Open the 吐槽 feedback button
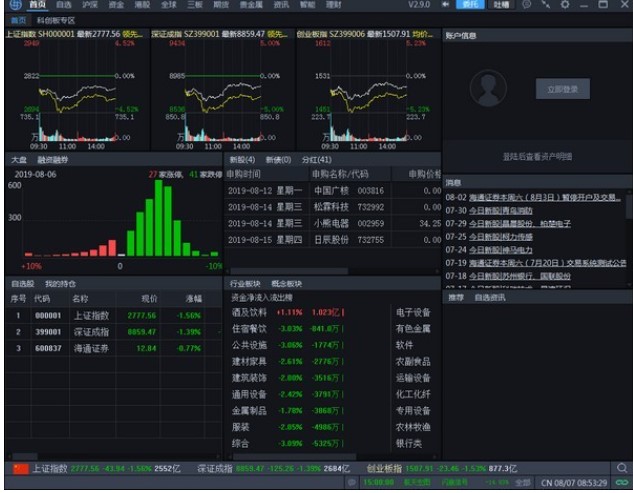The height and width of the screenshot is (493, 633). 501,5
